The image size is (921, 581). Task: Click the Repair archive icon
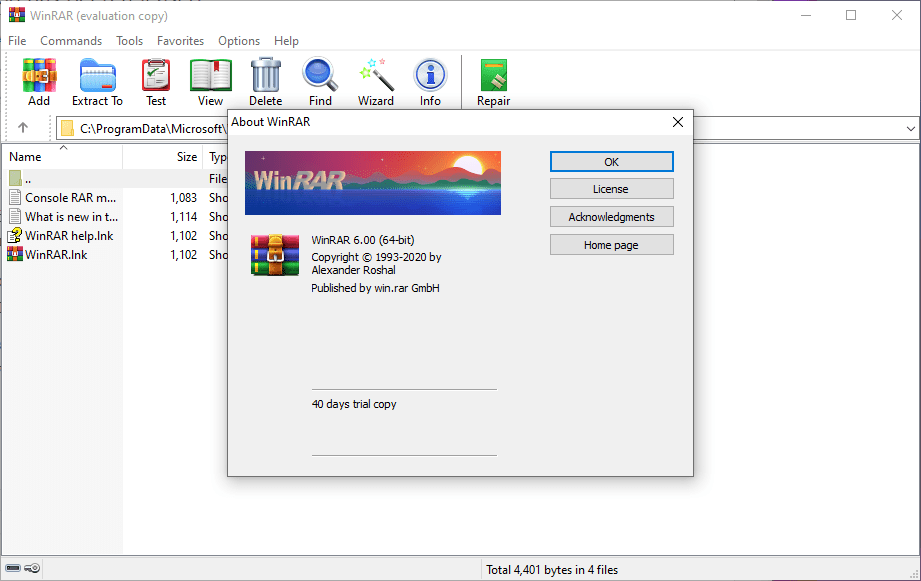click(493, 81)
